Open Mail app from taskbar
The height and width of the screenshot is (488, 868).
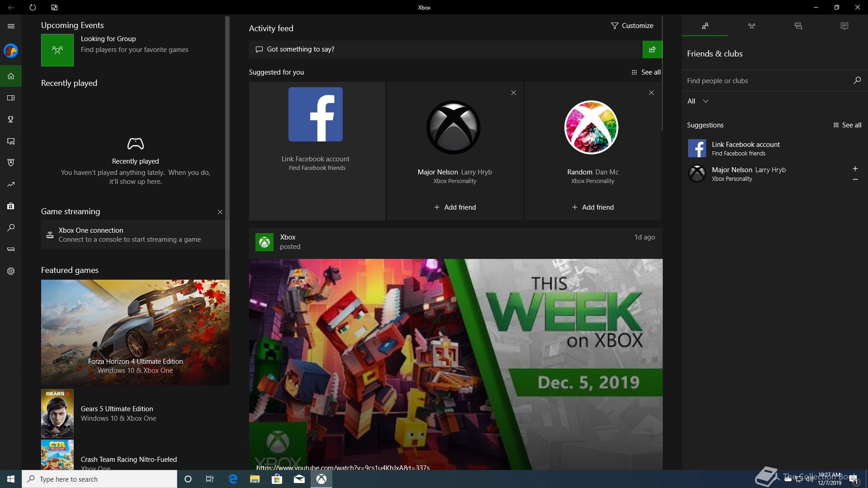click(299, 479)
